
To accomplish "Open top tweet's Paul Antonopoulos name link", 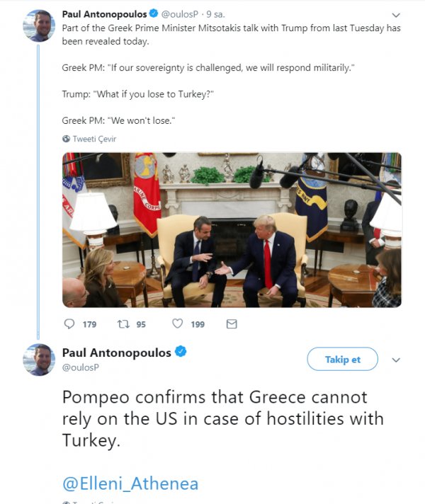I will [x=104, y=13].
